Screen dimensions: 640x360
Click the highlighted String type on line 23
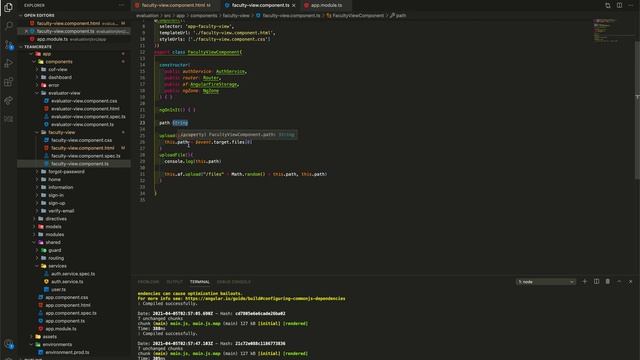(180, 122)
